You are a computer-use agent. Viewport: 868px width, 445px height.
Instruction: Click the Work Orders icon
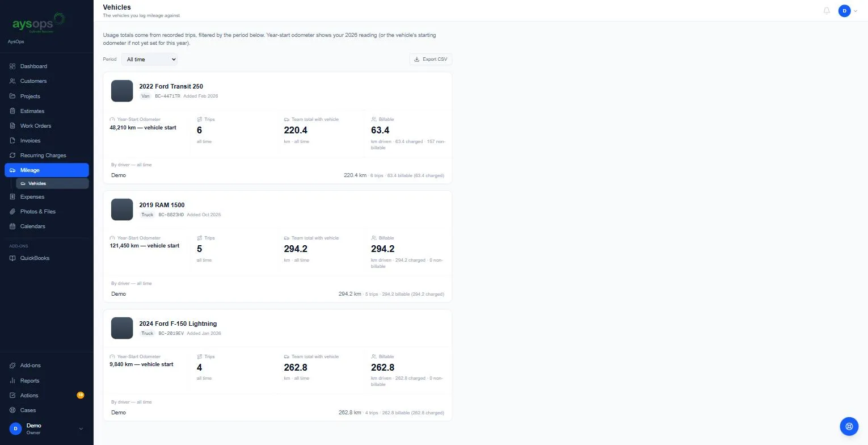point(12,126)
